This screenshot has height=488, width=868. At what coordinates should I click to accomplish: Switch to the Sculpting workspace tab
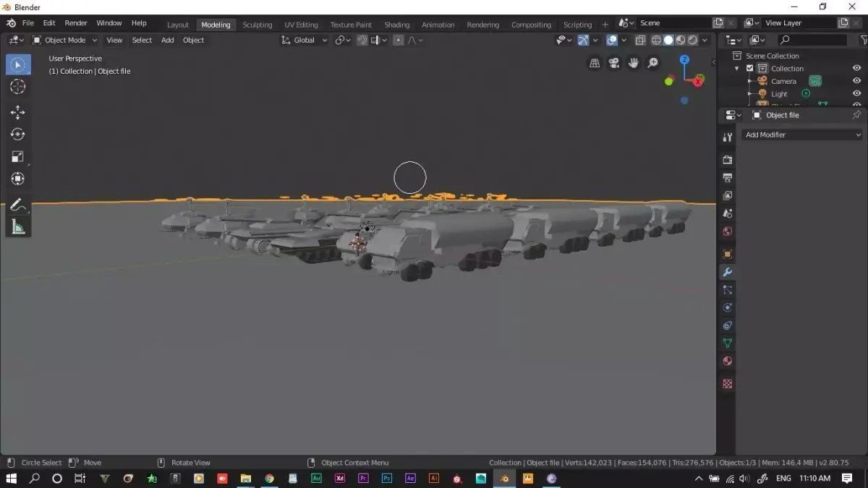[258, 25]
